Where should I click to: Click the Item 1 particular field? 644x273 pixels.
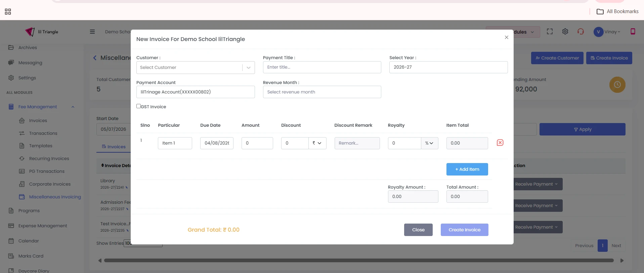[175, 143]
